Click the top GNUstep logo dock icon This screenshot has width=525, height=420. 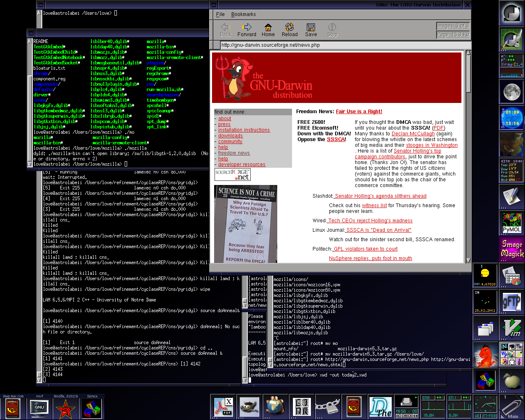point(511,13)
